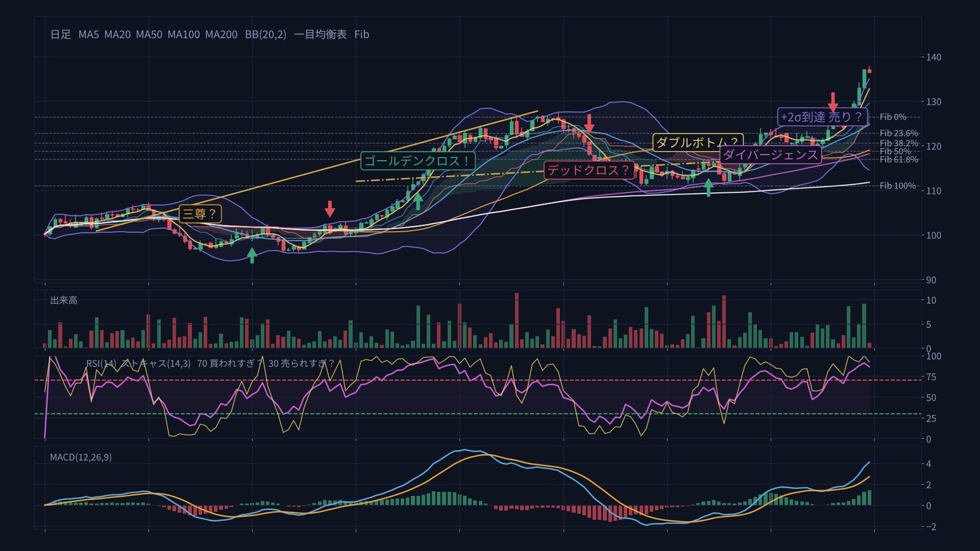Click the Fib 38.2% level label
The width and height of the screenshot is (980, 551).
(899, 143)
